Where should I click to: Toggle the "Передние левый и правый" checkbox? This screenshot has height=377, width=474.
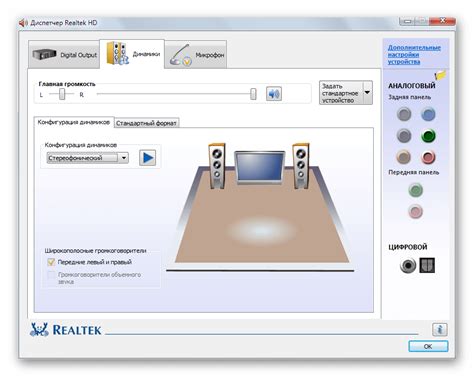(51, 262)
